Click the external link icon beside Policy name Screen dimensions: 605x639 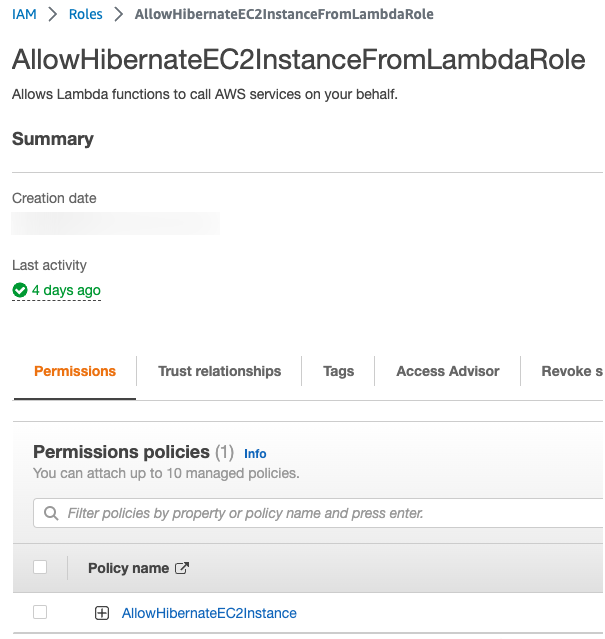[182, 568]
